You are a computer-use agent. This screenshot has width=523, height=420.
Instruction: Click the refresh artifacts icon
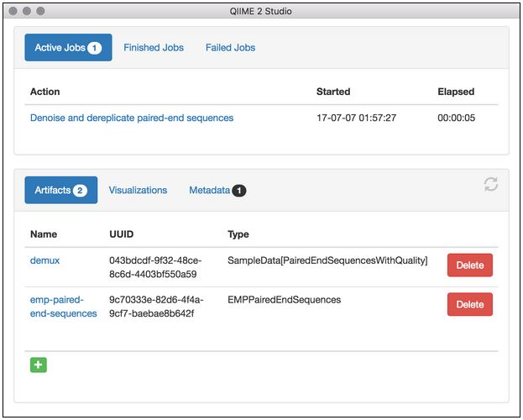coord(491,185)
